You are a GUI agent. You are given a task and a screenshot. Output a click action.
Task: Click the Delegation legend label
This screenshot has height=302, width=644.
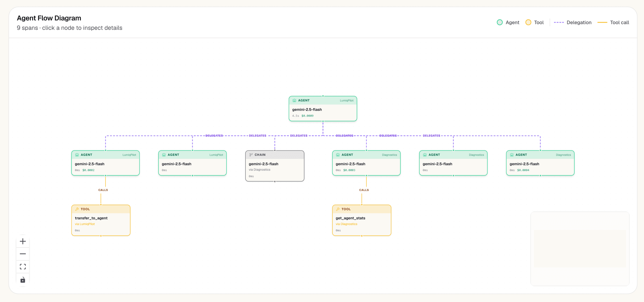pyautogui.click(x=579, y=22)
